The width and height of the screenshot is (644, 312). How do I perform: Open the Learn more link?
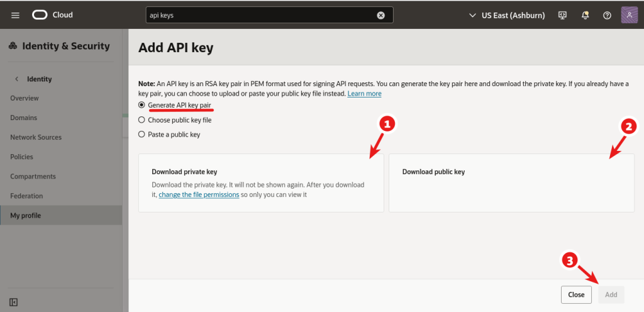(x=364, y=94)
